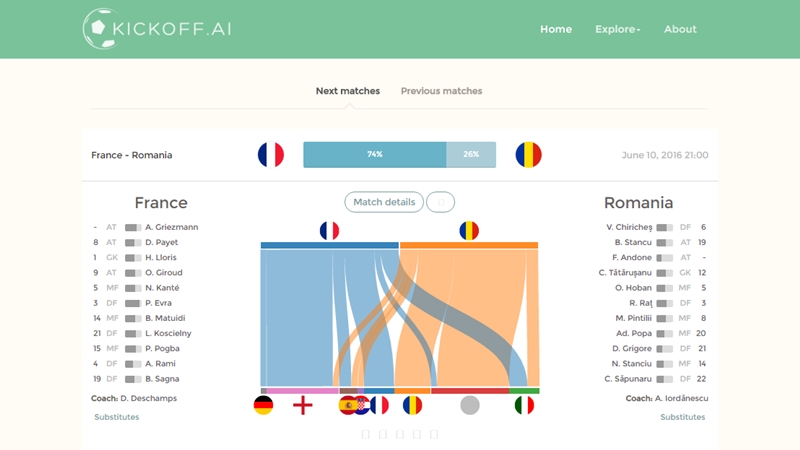Navigate to the Home page
The width and height of the screenshot is (800, 450).
pyautogui.click(x=556, y=29)
